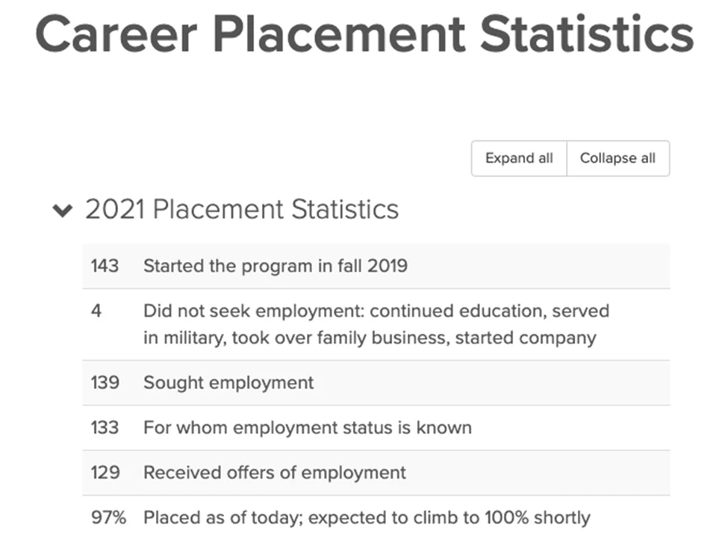Screen dimensions: 728x560
Task: Click the number 133 in the table
Action: tap(105, 428)
